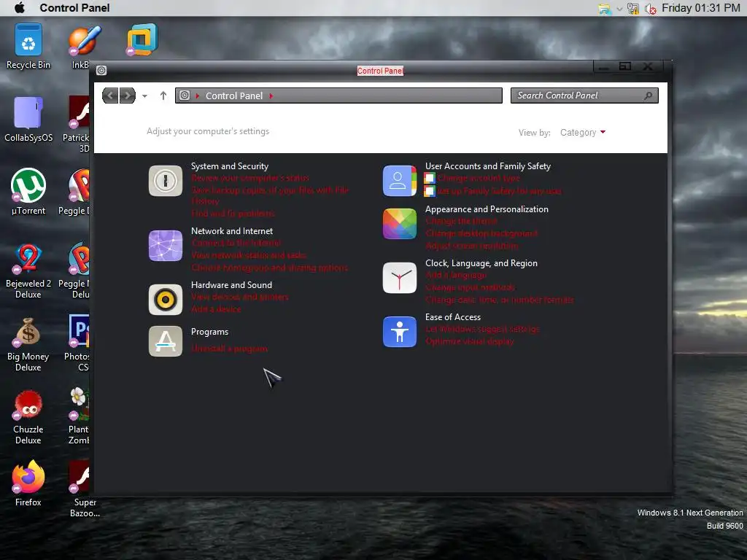Image resolution: width=747 pixels, height=560 pixels.
Task: Expand the arrow before Control Panel in address bar
Action: click(197, 96)
